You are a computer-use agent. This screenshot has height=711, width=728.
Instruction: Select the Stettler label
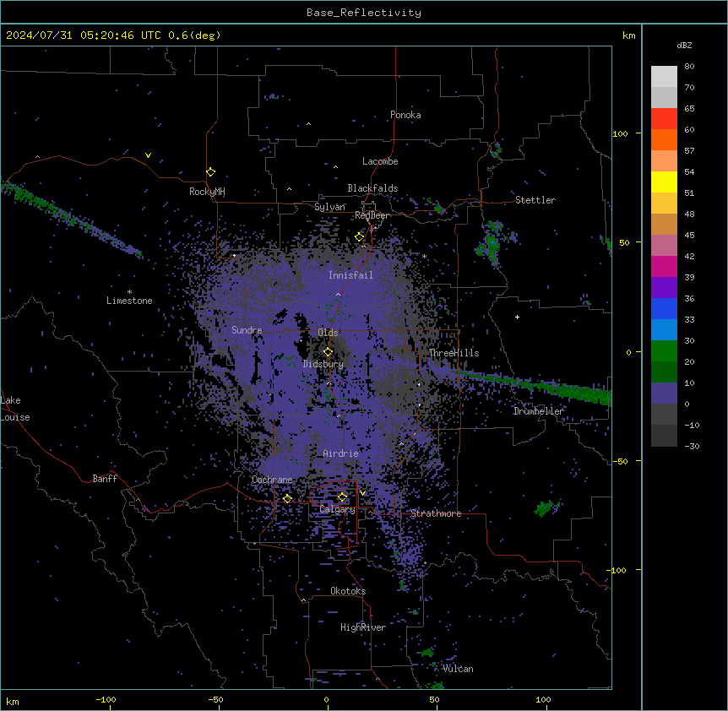pyautogui.click(x=535, y=200)
